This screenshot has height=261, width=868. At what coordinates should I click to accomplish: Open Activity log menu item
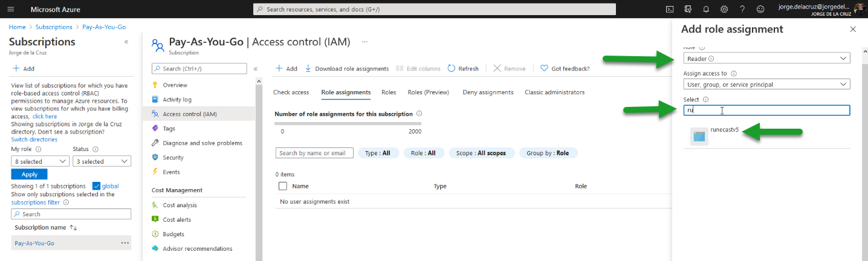click(x=177, y=100)
